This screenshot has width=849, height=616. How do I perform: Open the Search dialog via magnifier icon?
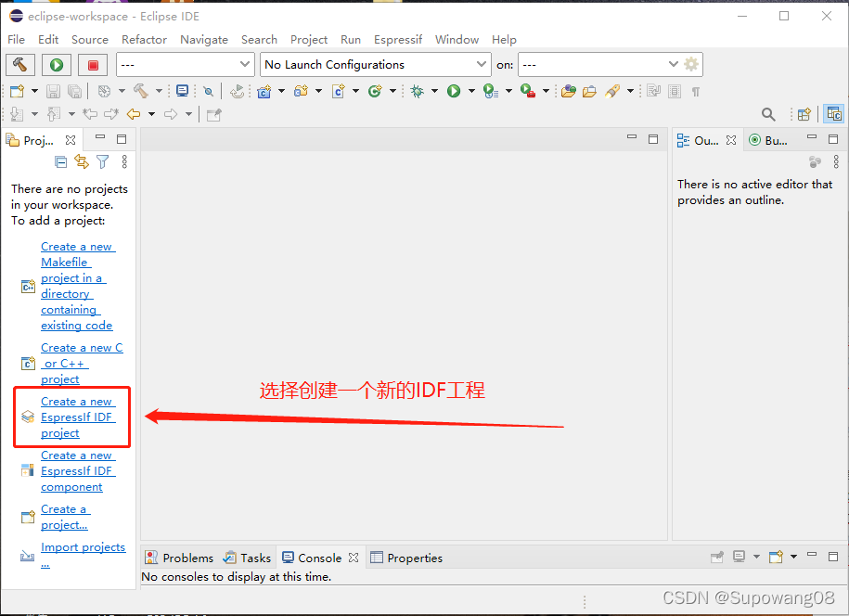[767, 113]
